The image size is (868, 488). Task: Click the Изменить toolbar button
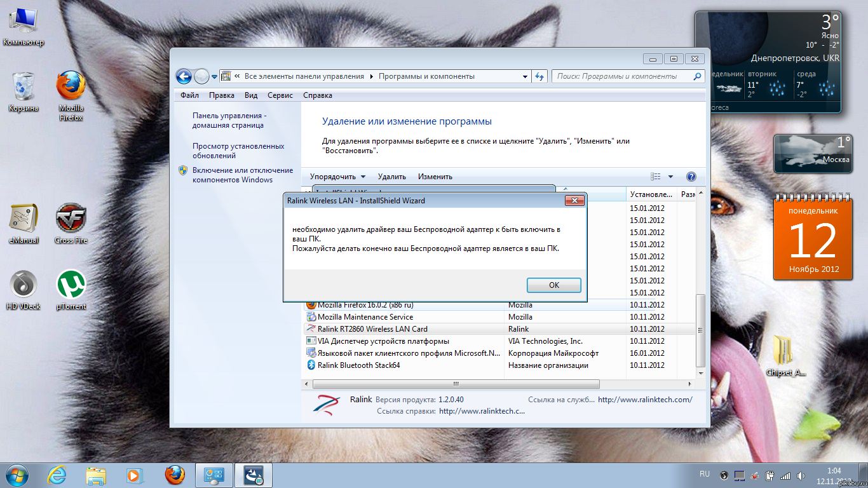[x=435, y=177]
